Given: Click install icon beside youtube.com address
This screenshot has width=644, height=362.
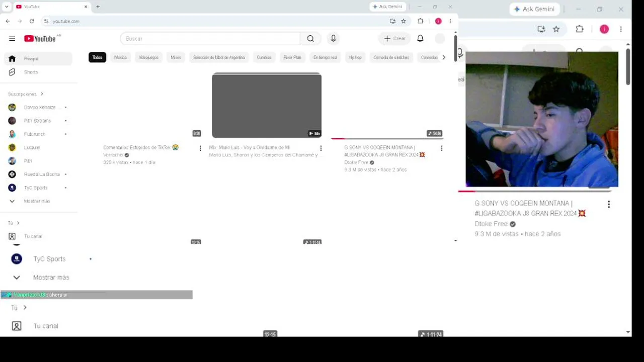Looking at the screenshot, I should (x=392, y=21).
